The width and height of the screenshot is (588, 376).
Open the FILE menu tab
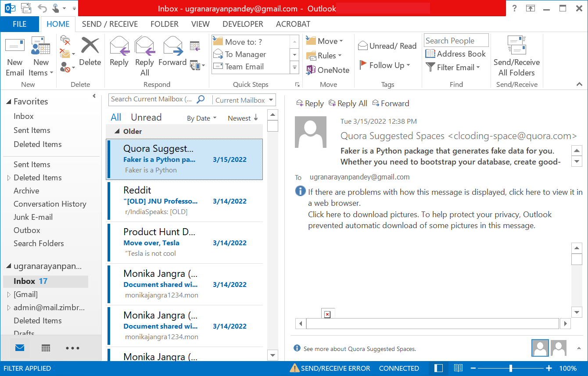point(19,24)
